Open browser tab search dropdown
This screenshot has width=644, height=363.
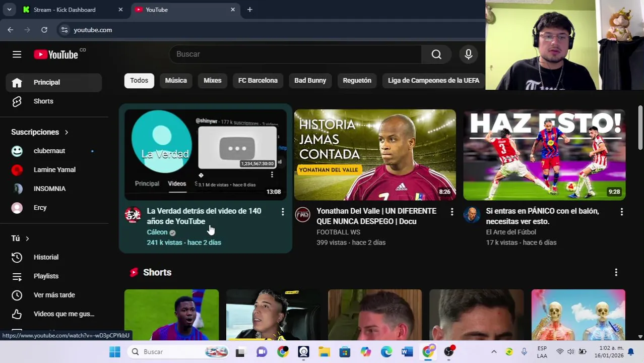click(x=9, y=10)
